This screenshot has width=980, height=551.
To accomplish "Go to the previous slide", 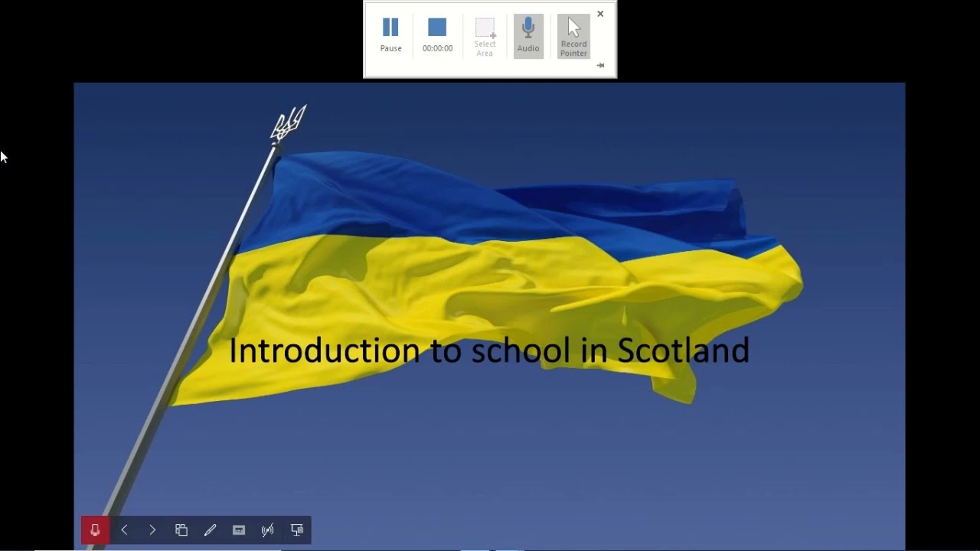I will click(x=124, y=530).
